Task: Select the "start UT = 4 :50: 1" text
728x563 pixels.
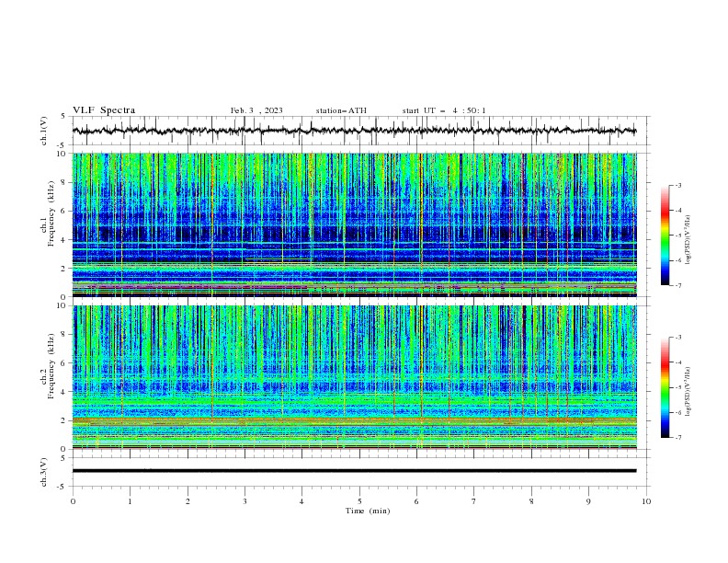Action: [444, 110]
